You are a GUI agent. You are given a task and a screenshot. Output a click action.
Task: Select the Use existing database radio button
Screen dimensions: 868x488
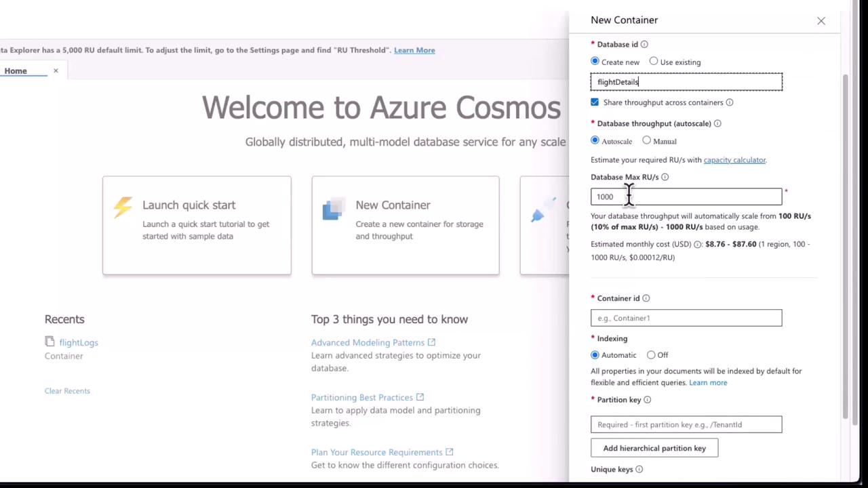654,62
